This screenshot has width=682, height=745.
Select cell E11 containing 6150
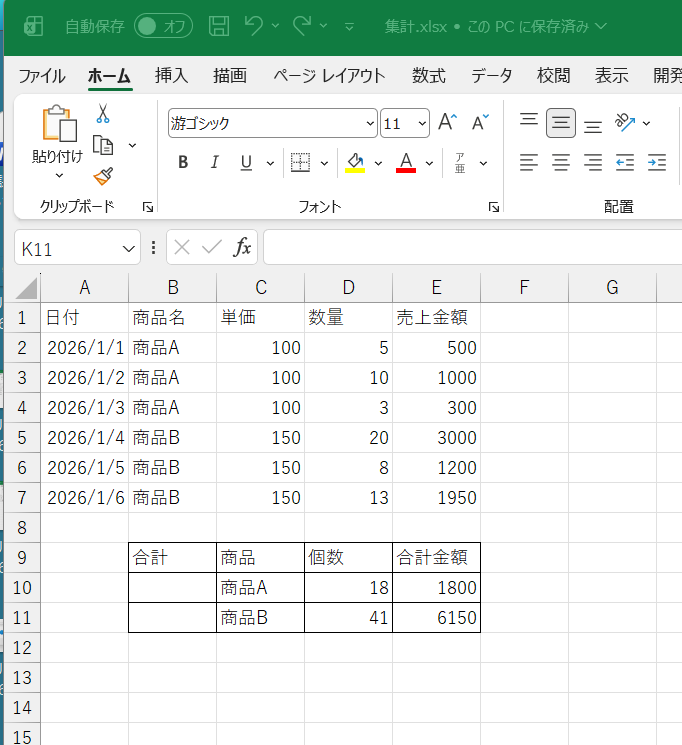point(436,618)
